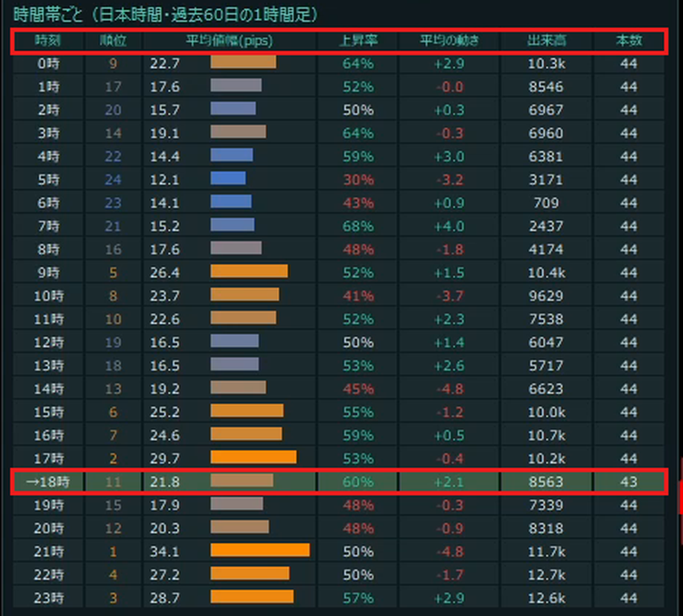Screen dimensions: 683x616
Task: Select the 12時 time cell
Action: [x=48, y=343]
